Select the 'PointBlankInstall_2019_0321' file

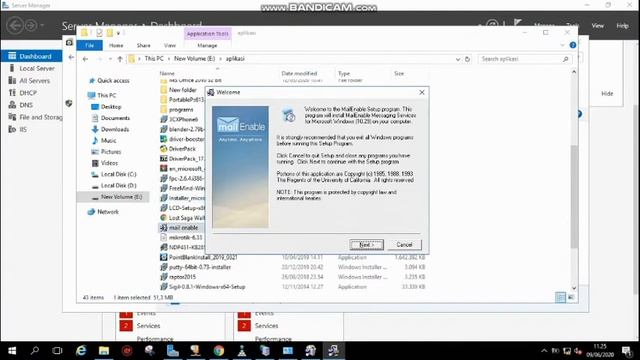click(203, 257)
